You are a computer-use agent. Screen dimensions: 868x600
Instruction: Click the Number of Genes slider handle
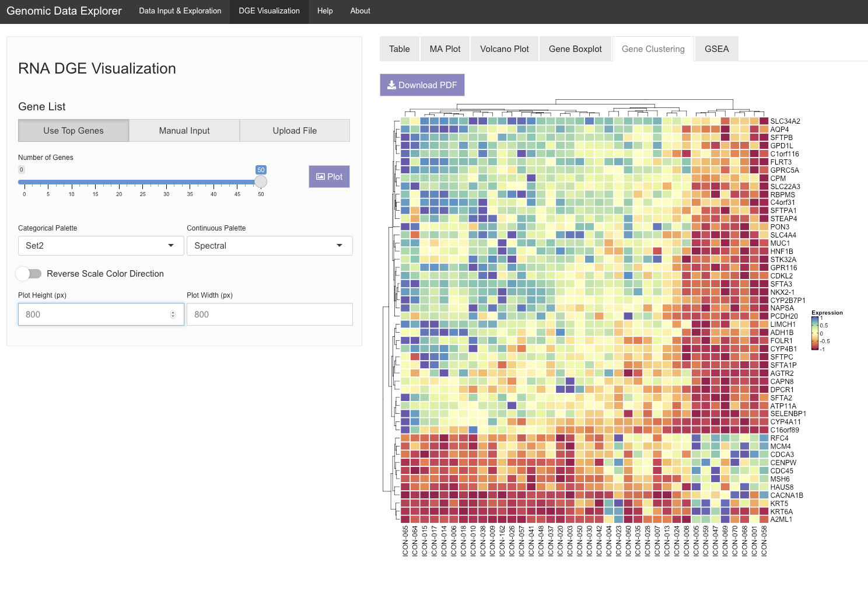point(261,182)
